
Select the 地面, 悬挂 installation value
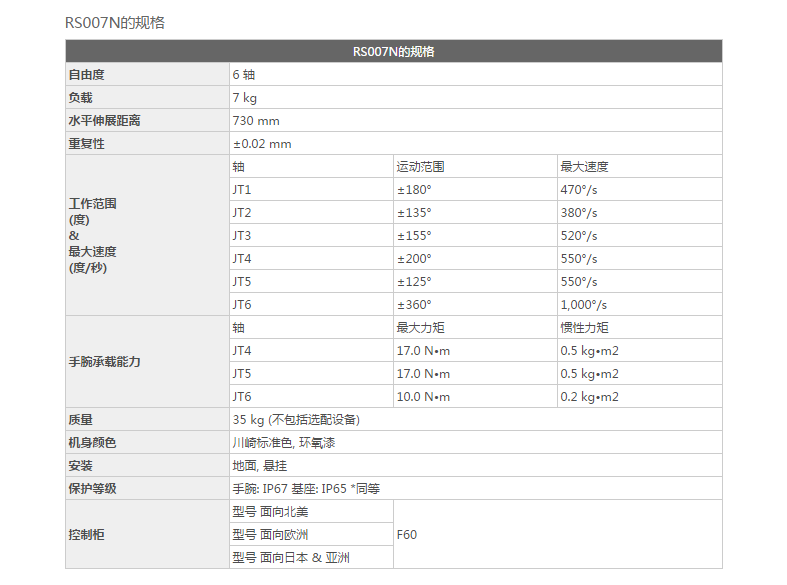260,466
